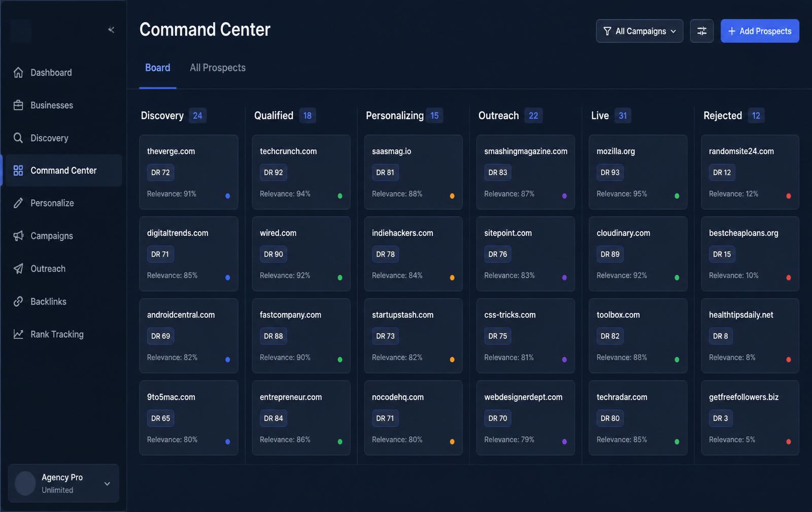Click the Live column count badge 31
Viewport: 812px width, 512px height.
pos(623,116)
